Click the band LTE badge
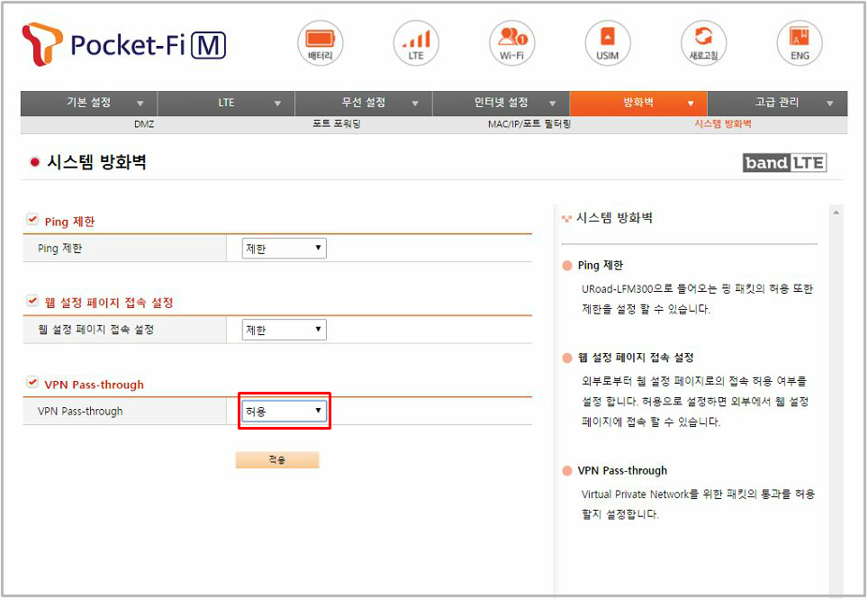This screenshot has height=599, width=868. (x=784, y=163)
